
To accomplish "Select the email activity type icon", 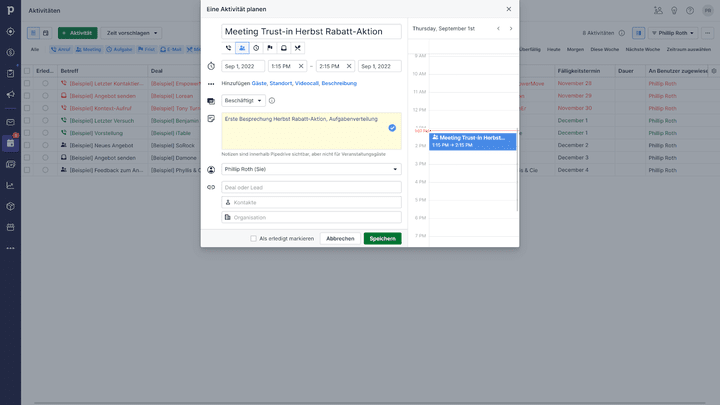I will click(284, 48).
